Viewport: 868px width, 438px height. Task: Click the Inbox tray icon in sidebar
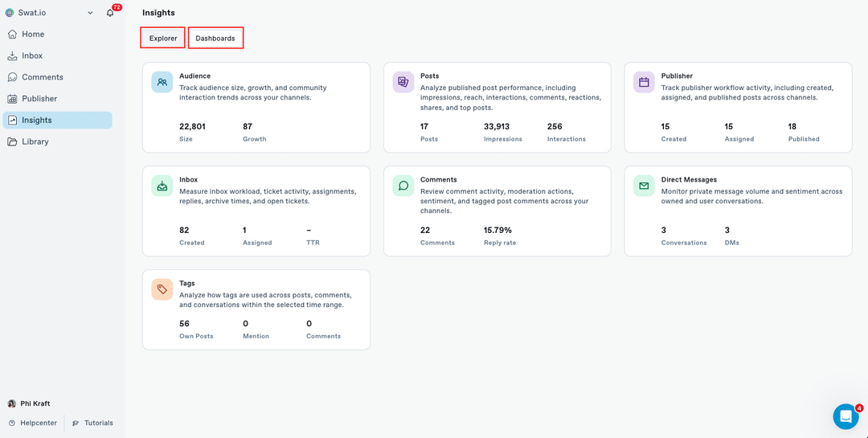(12, 56)
